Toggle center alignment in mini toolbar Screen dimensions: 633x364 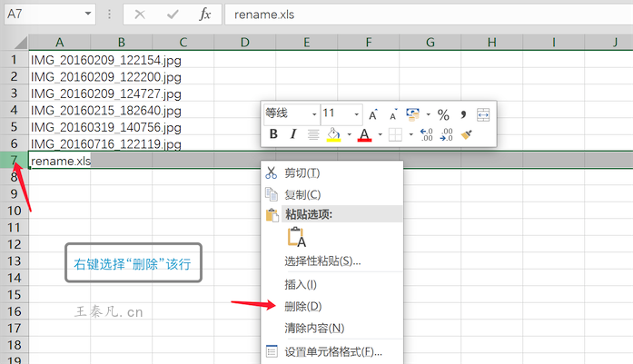[x=312, y=134]
